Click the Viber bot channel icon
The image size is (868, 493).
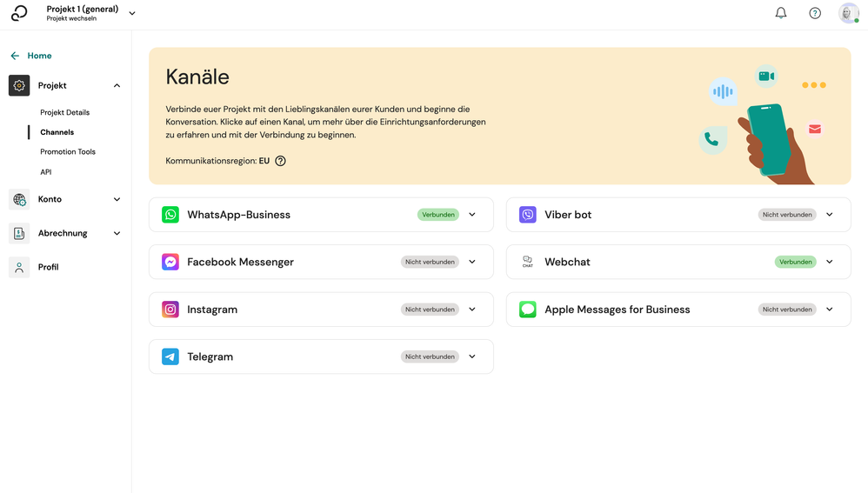click(x=528, y=215)
